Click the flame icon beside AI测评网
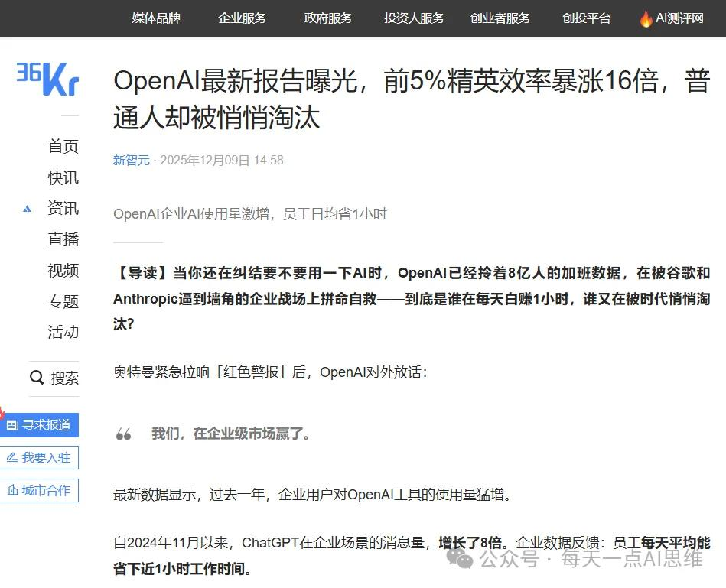Image resolution: width=726 pixels, height=588 pixels. (646, 19)
